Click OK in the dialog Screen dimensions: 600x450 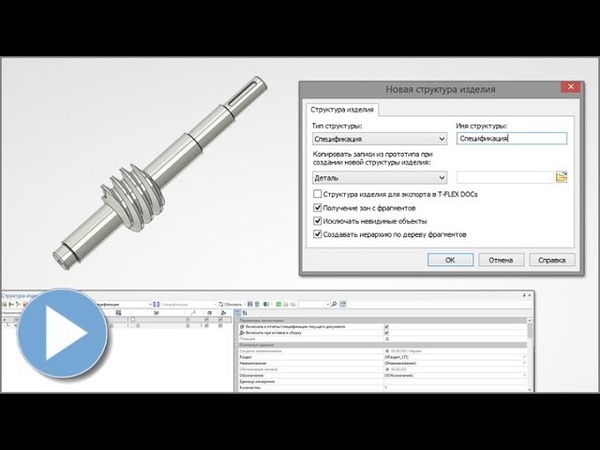(x=450, y=260)
